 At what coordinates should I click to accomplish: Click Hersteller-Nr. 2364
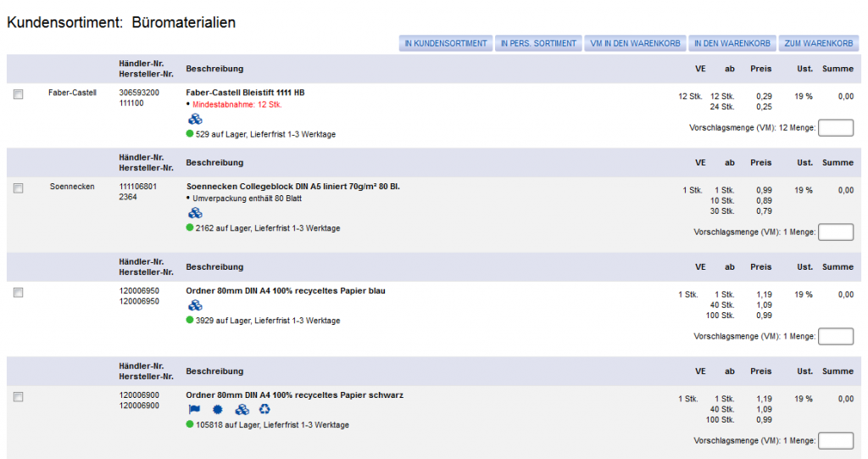point(128,197)
